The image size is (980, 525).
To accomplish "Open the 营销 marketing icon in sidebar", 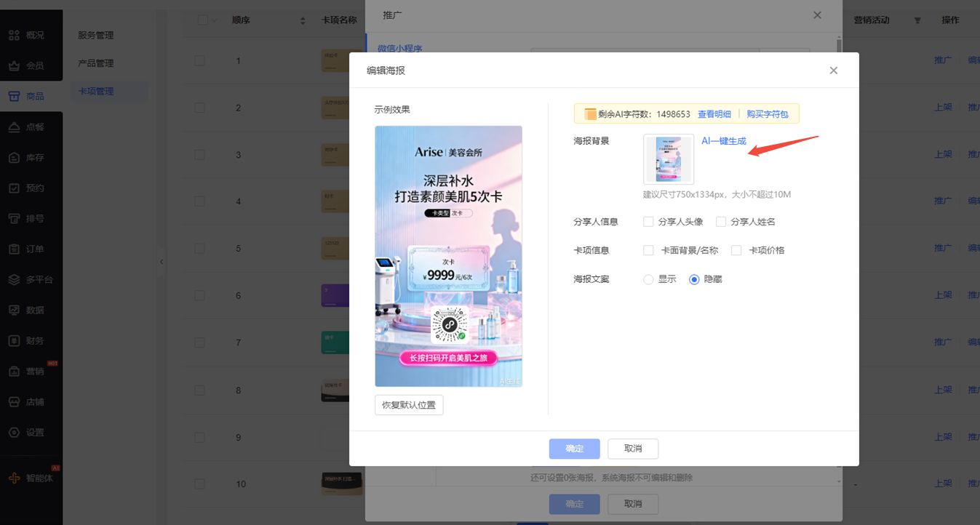I will coord(14,371).
